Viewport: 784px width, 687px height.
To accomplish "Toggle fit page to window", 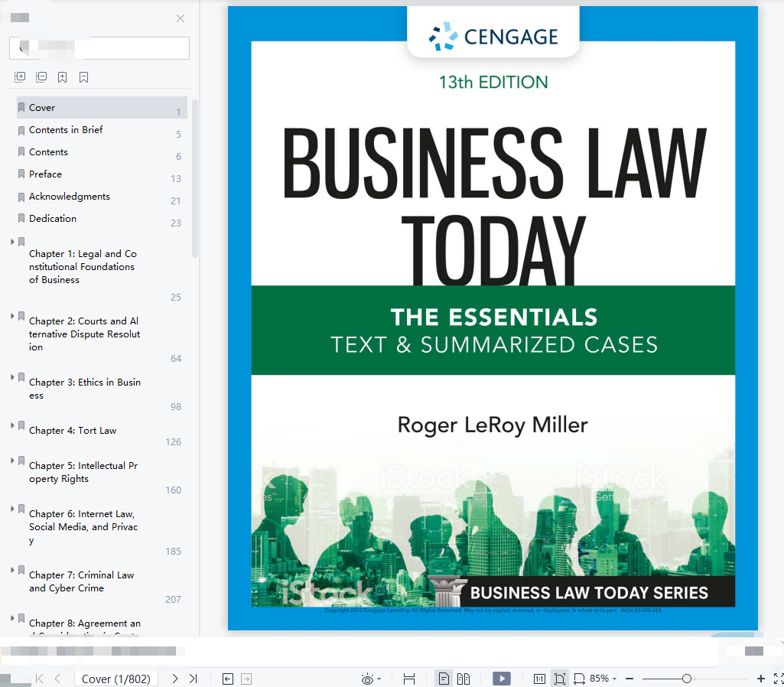I will pos(559,679).
